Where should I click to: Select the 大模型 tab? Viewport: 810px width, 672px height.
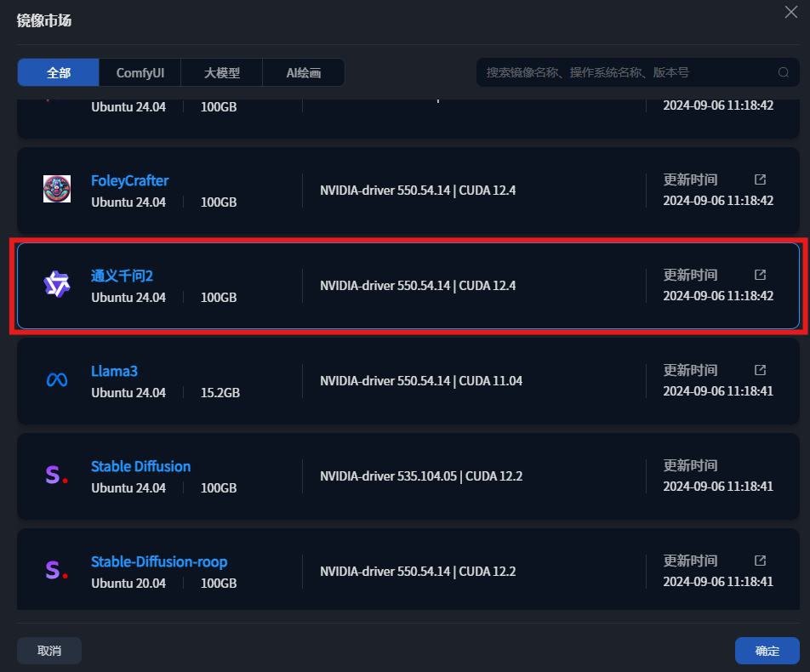coord(221,73)
